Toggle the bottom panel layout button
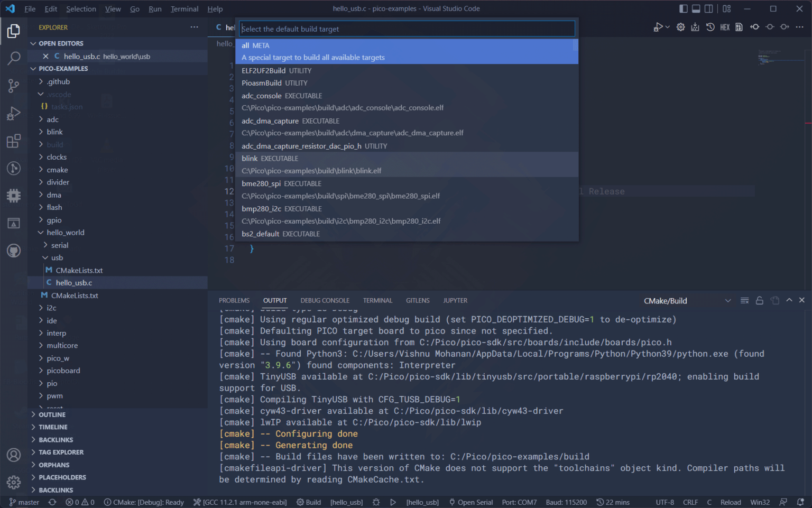This screenshot has height=508, width=812. (x=696, y=9)
